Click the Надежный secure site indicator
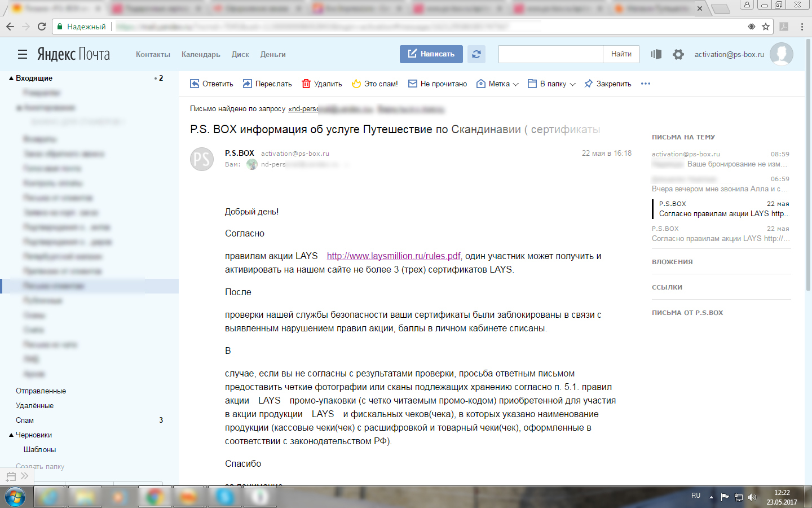The height and width of the screenshot is (508, 812). [x=82, y=27]
